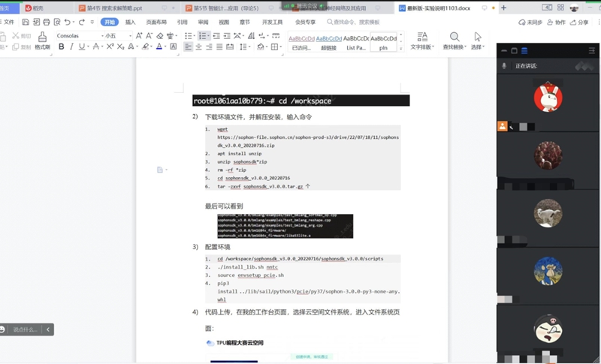Toggle bold formatting
The width and height of the screenshot is (601, 364).
tap(61, 47)
